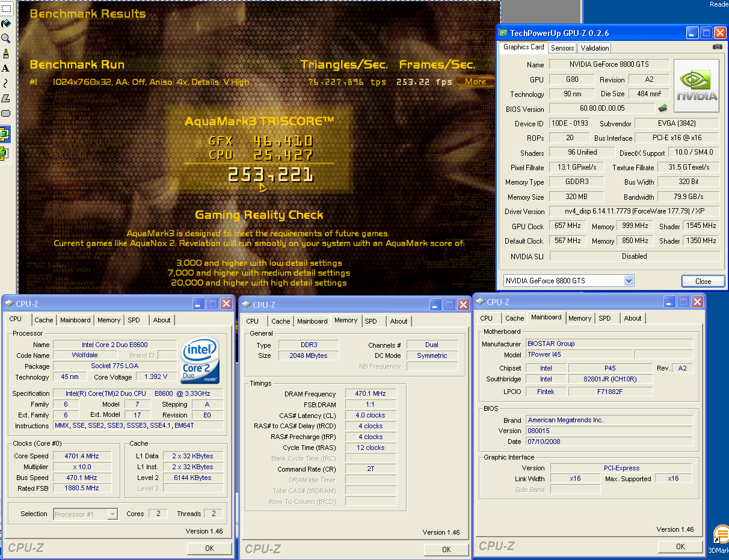Image resolution: width=729 pixels, height=560 pixels.
Task: Click the Code Name value Wolfdale
Action: click(84, 355)
